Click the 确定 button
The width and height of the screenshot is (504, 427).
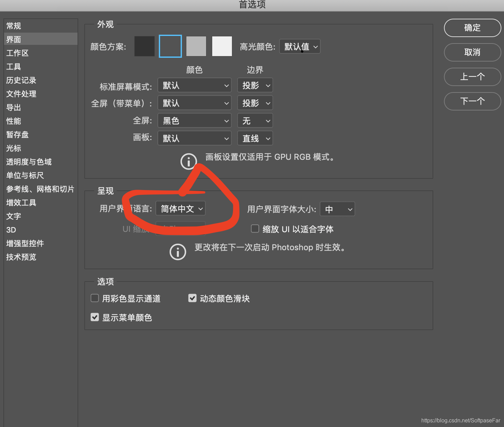472,28
